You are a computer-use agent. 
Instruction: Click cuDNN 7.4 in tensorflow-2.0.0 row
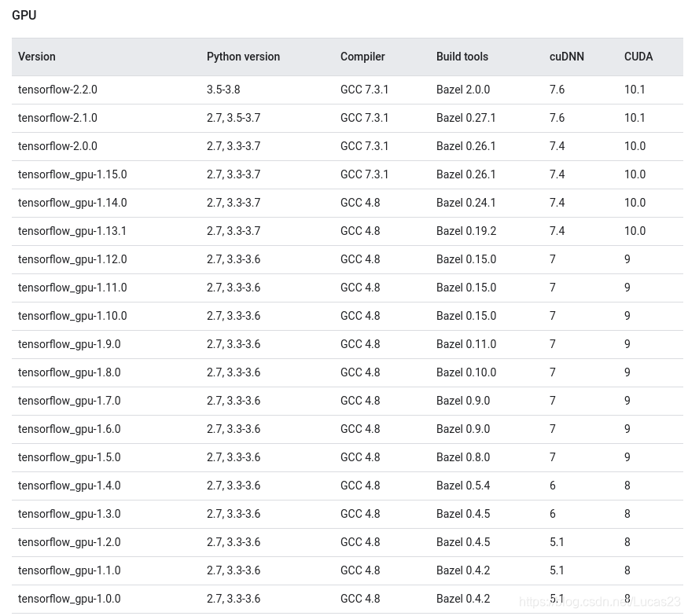557,146
